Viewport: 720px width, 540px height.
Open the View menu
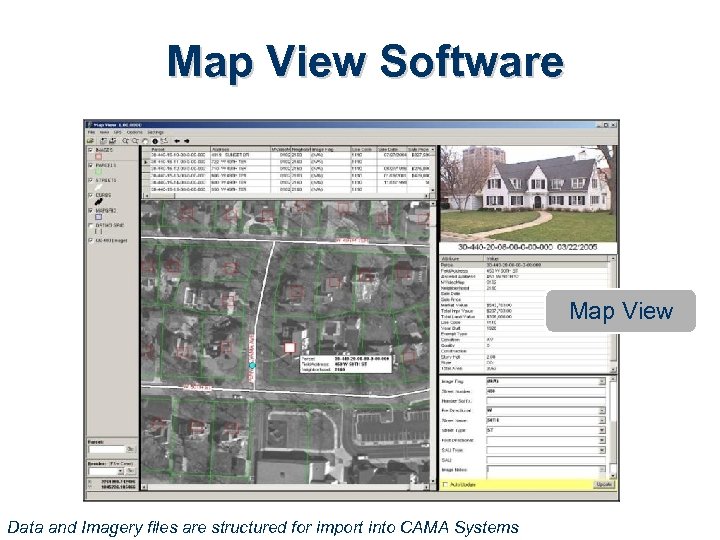[x=104, y=132]
